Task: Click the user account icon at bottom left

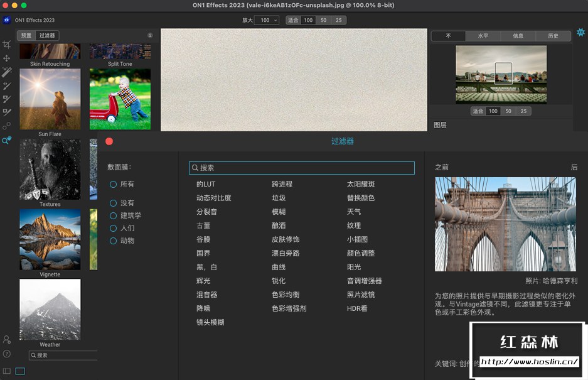Action: pos(6,340)
